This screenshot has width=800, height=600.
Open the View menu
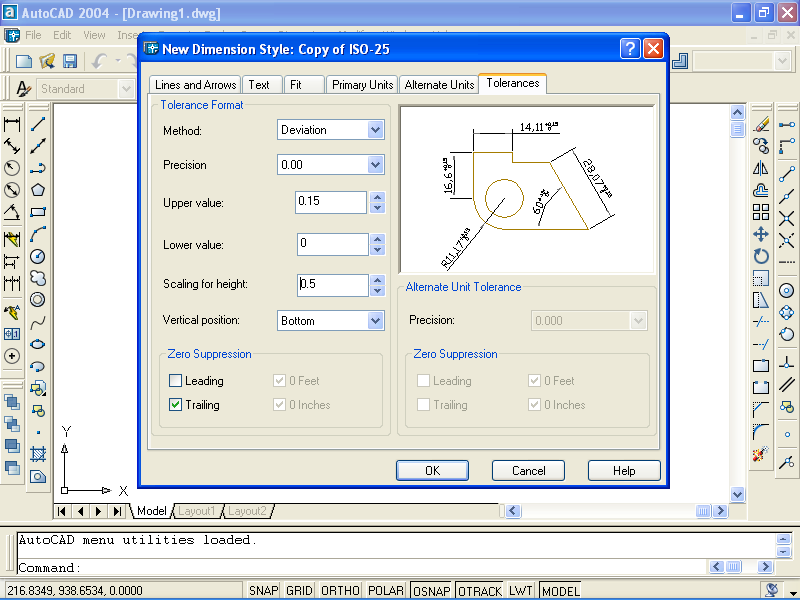click(94, 35)
